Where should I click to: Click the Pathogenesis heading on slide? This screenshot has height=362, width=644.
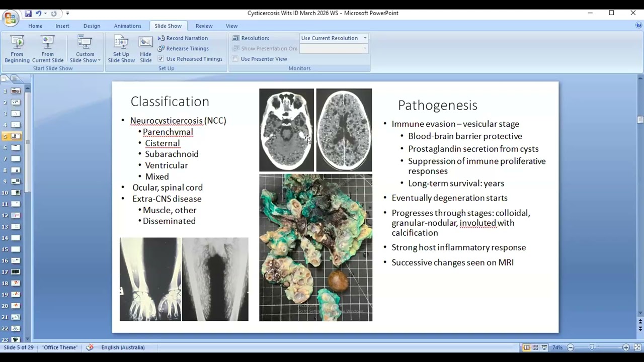coord(438,105)
